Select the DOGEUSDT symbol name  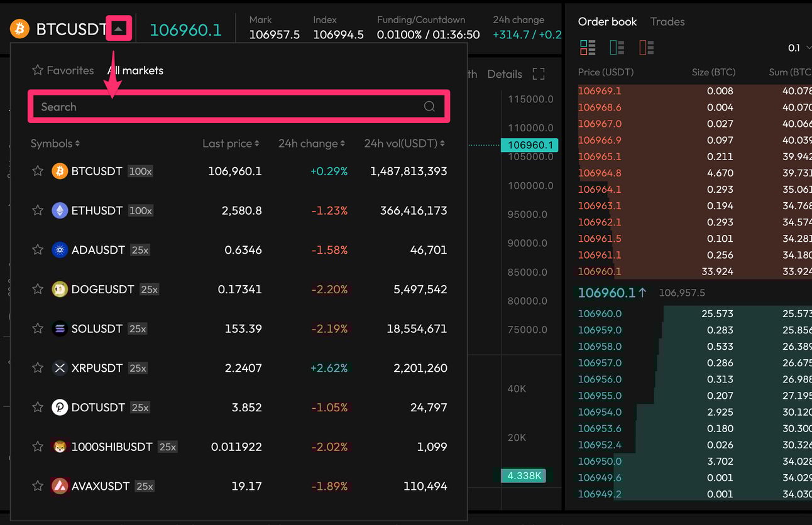(103, 289)
